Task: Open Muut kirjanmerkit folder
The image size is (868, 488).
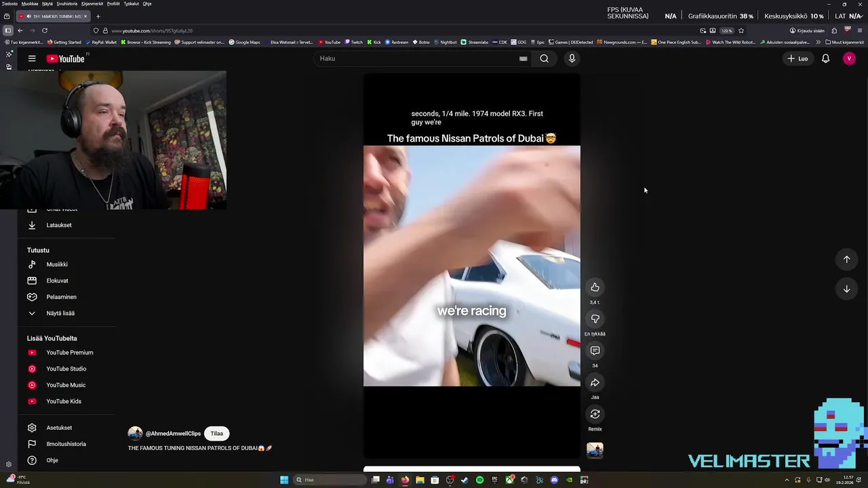Action: coord(844,42)
